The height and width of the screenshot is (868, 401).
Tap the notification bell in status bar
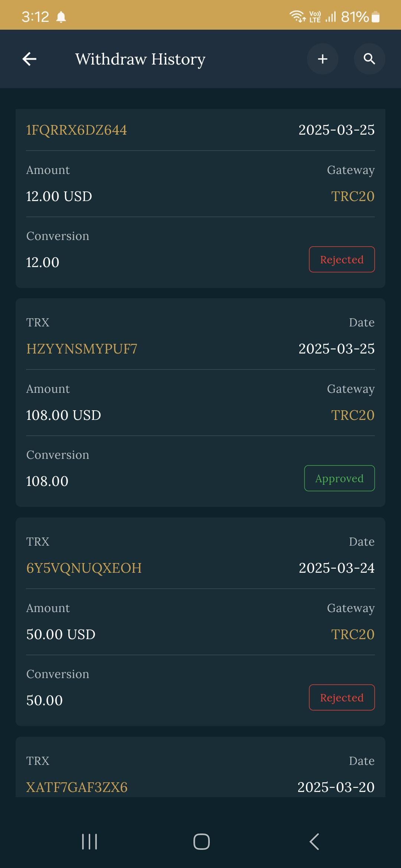pos(61,17)
